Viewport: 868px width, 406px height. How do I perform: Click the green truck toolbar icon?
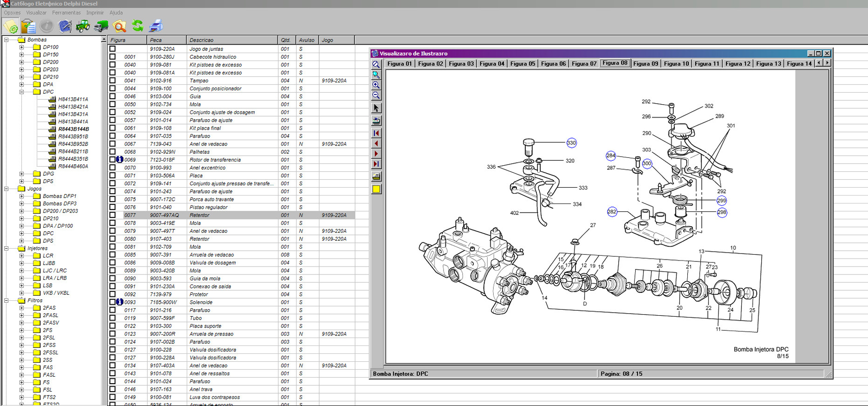point(101,26)
